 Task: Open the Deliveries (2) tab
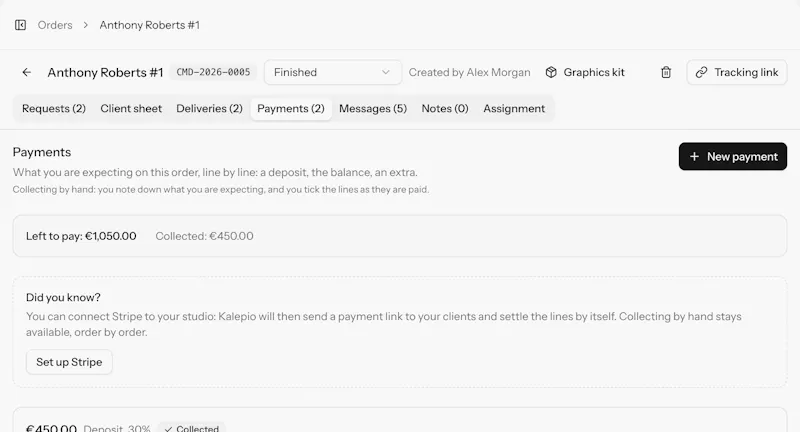(209, 109)
